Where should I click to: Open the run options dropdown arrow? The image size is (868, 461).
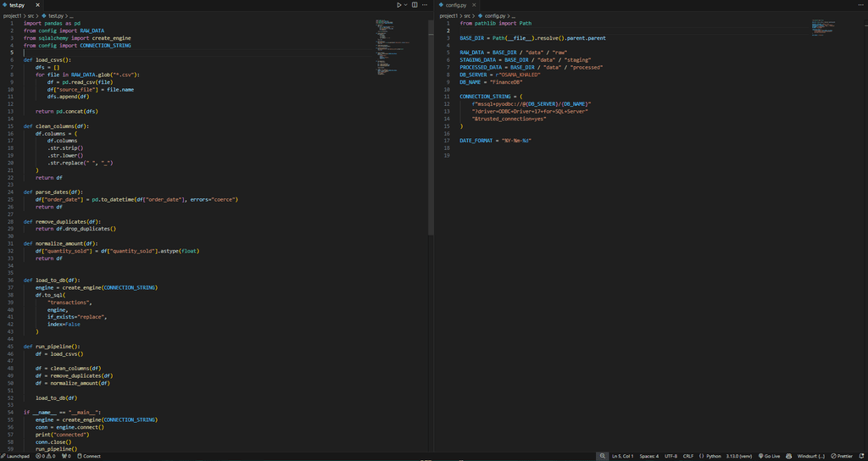tap(405, 5)
